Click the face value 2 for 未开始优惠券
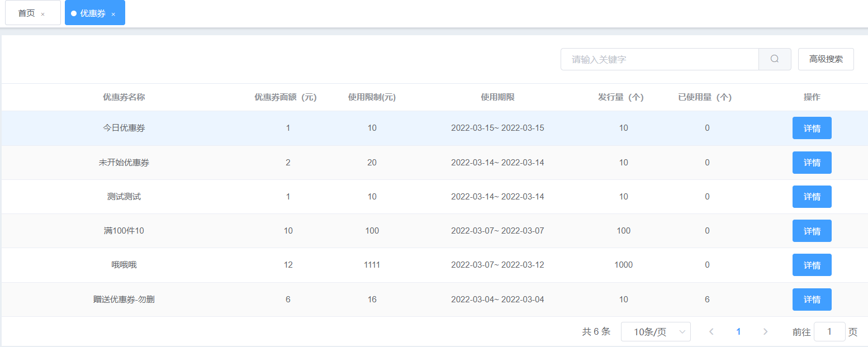The height and width of the screenshot is (347, 868). 288,163
